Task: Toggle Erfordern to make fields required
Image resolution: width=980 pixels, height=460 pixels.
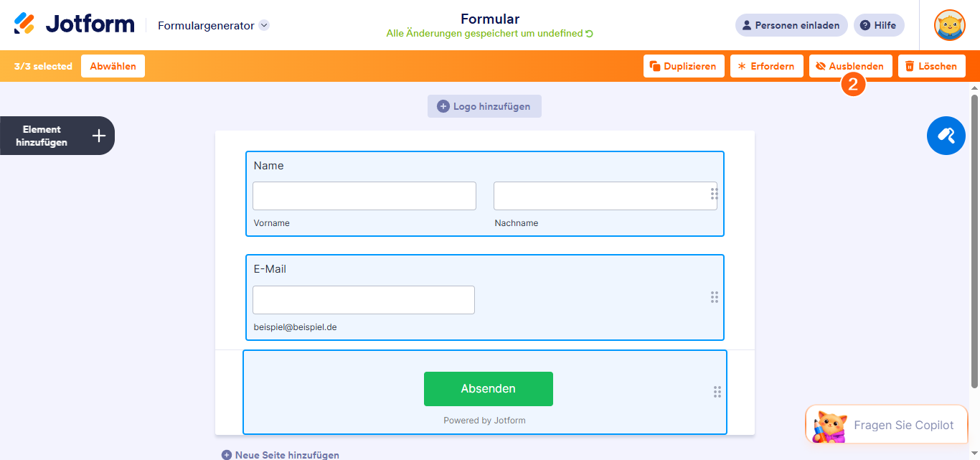Action: pyautogui.click(x=766, y=66)
